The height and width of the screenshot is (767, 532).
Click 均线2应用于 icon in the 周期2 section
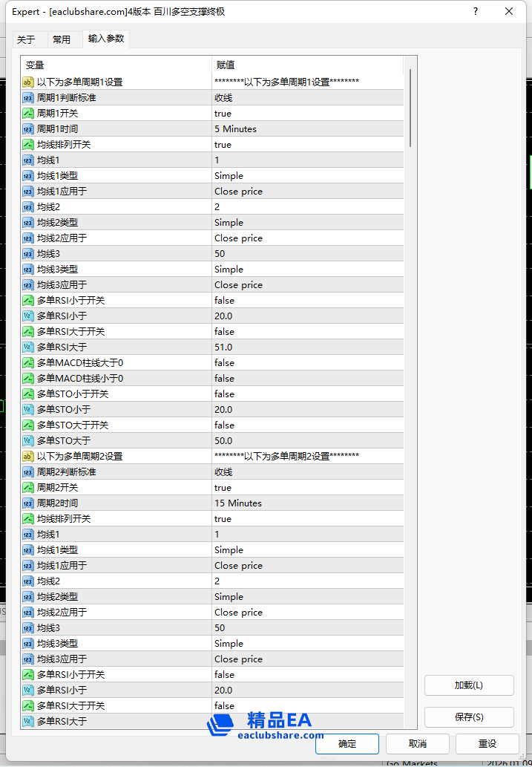click(28, 613)
